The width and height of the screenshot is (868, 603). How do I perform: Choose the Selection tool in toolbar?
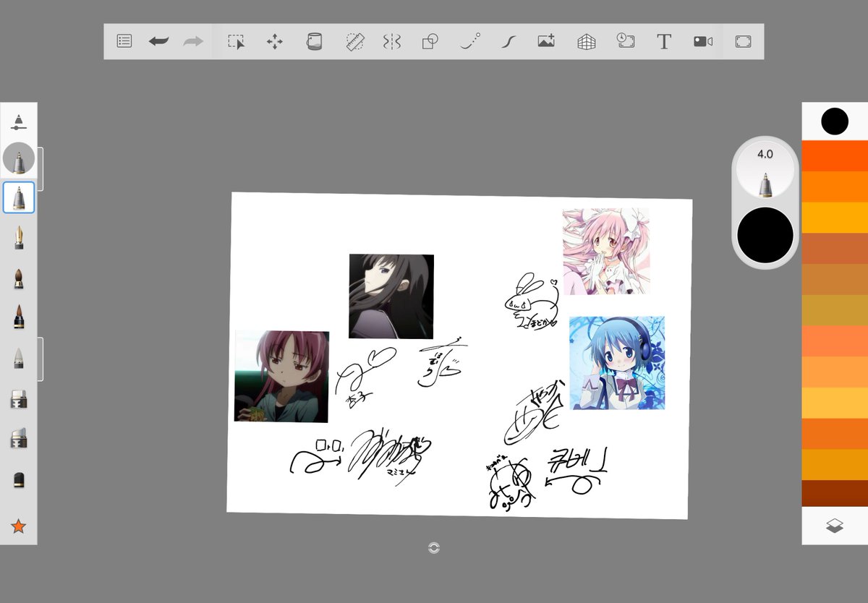[237, 41]
